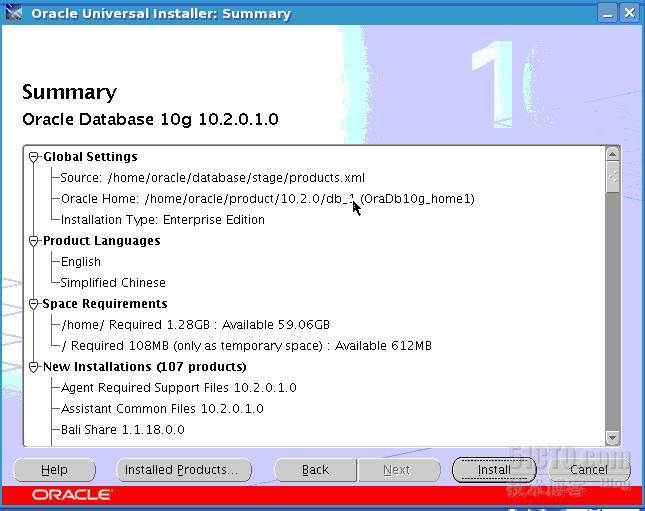Select the Oracle Home path row

pos(268,199)
